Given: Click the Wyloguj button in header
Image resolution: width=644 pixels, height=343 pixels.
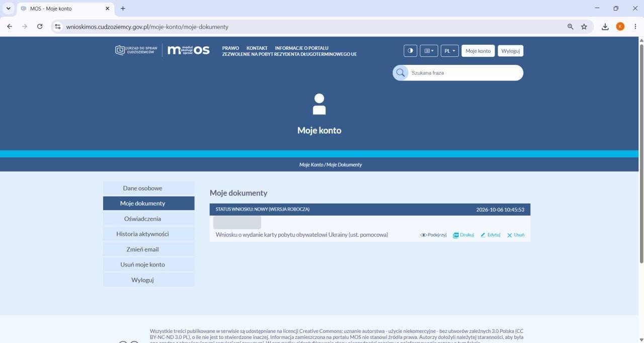Looking at the screenshot, I should [511, 51].
